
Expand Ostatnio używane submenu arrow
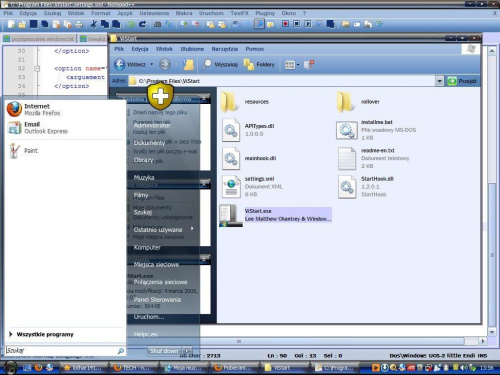tap(192, 229)
